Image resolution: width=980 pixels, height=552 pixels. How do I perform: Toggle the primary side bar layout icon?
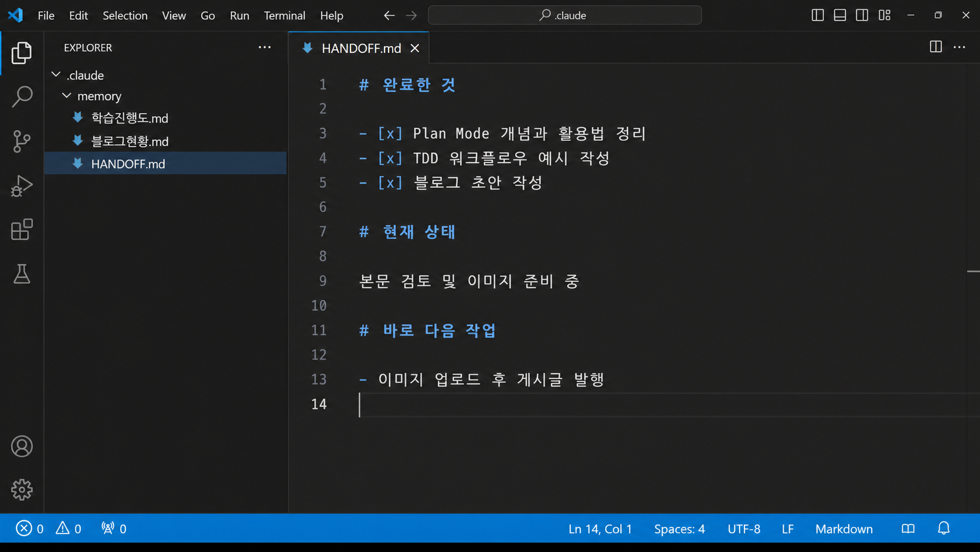click(818, 15)
